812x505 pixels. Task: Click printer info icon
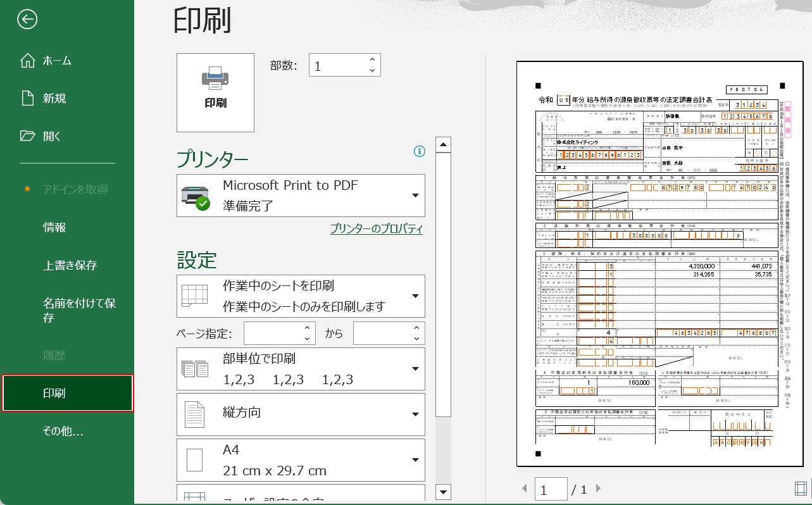[419, 151]
